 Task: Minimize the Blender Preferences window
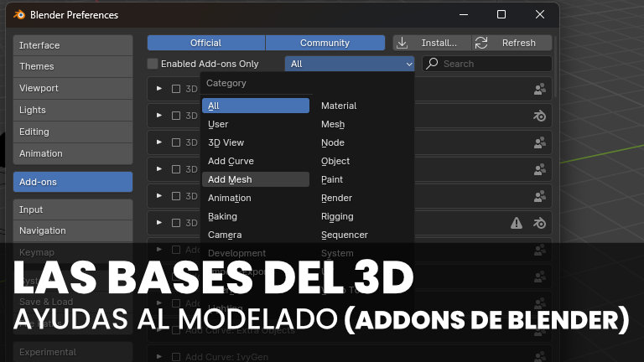click(464, 15)
